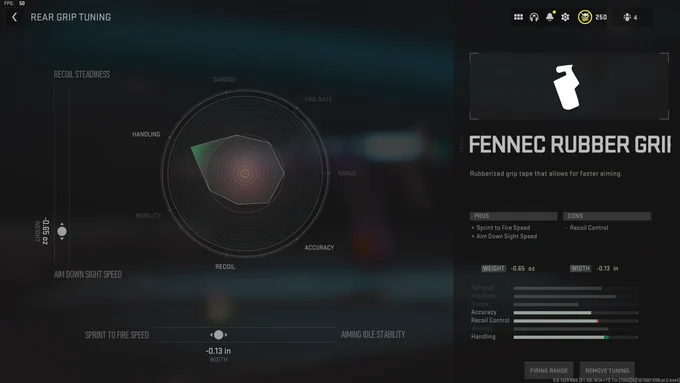Image resolution: width=680 pixels, height=383 pixels.
Task: Open the headset voice channel icon
Action: [534, 17]
